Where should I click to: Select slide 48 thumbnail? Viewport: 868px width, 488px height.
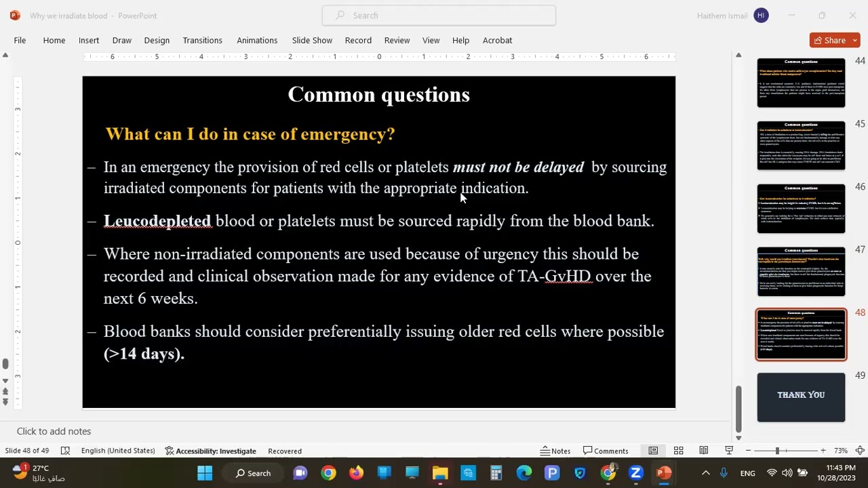[801, 335]
